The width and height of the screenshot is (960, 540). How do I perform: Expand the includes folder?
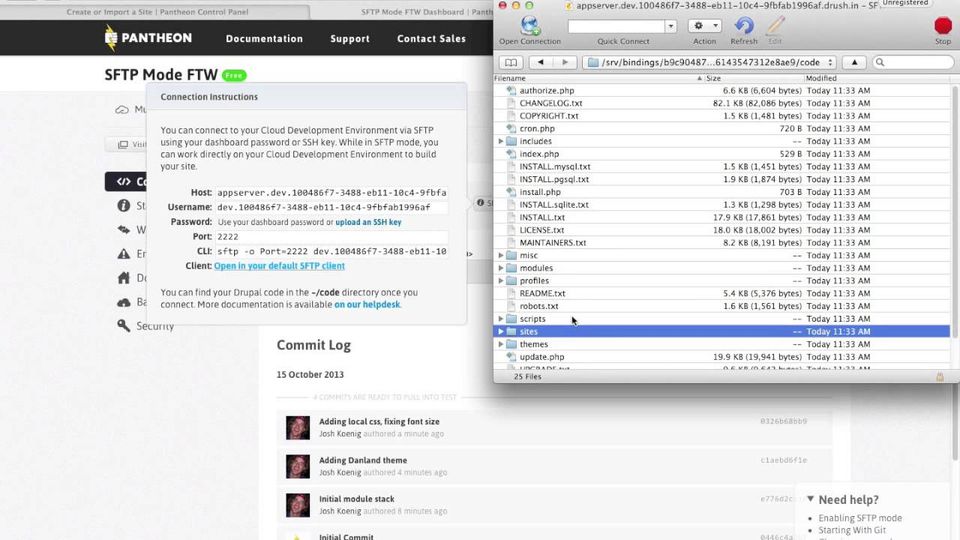pos(501,141)
